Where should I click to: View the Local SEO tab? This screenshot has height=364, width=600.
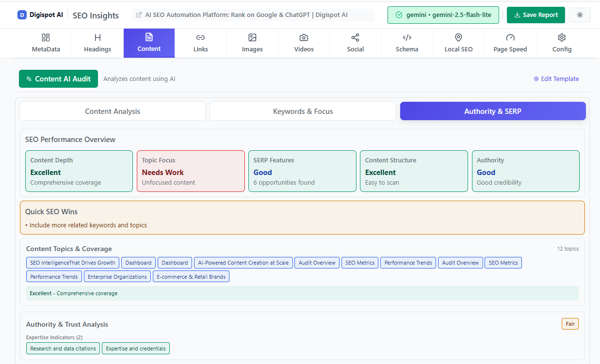(x=458, y=43)
